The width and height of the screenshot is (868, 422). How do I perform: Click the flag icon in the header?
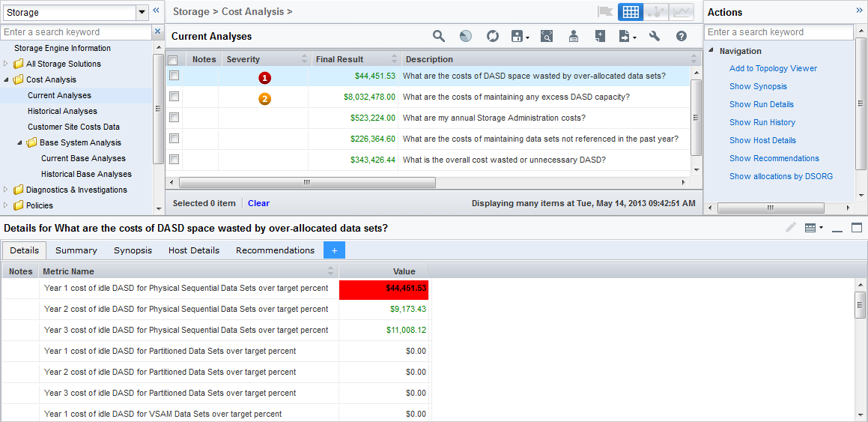(604, 12)
